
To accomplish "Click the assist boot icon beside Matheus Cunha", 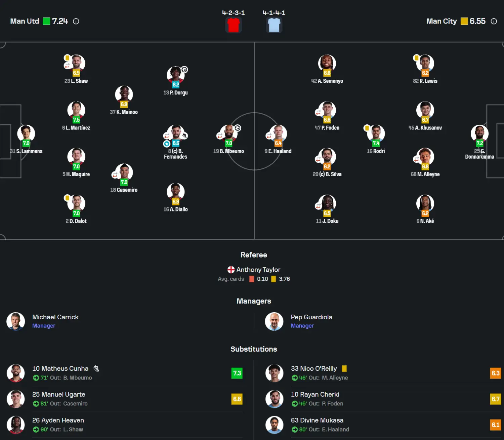I will pos(96,368).
